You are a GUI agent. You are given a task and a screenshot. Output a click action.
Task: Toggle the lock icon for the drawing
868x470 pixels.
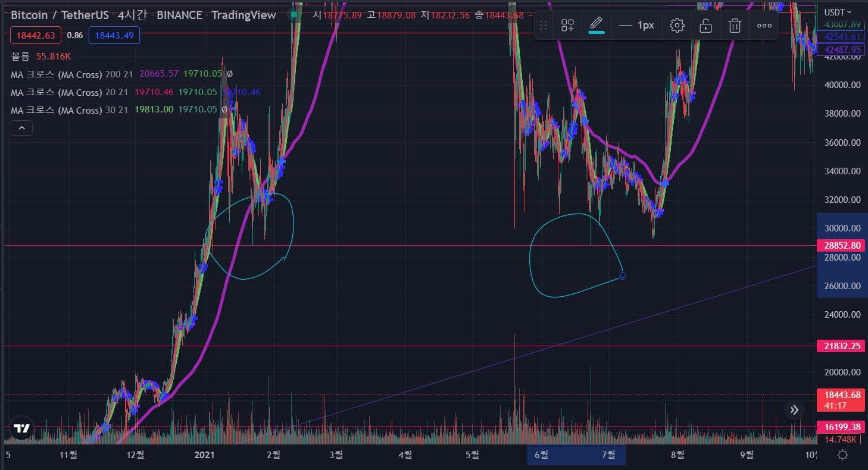coord(705,26)
